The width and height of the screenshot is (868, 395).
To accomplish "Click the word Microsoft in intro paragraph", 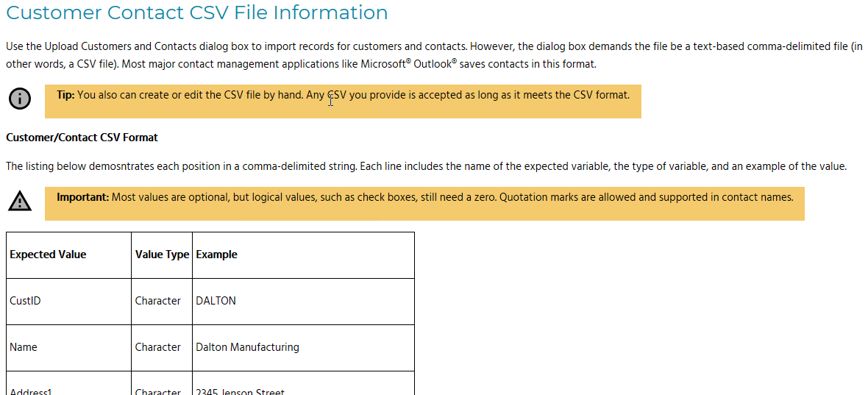I will (x=384, y=64).
